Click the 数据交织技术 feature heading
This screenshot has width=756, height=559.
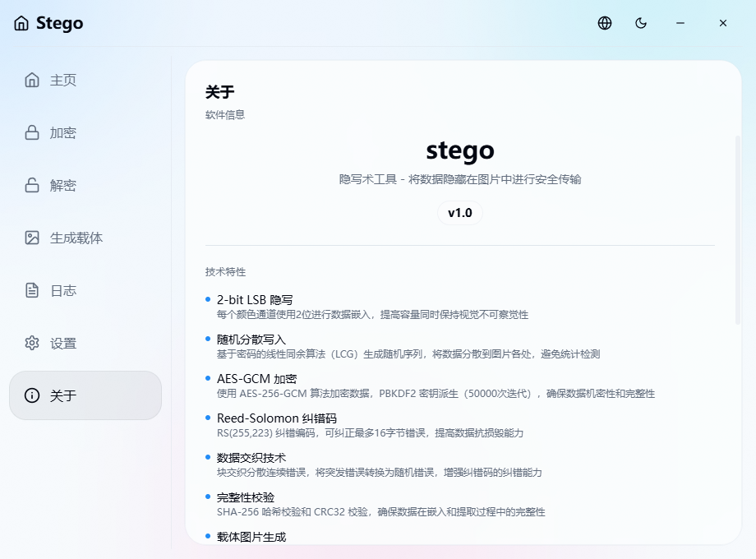coord(251,458)
